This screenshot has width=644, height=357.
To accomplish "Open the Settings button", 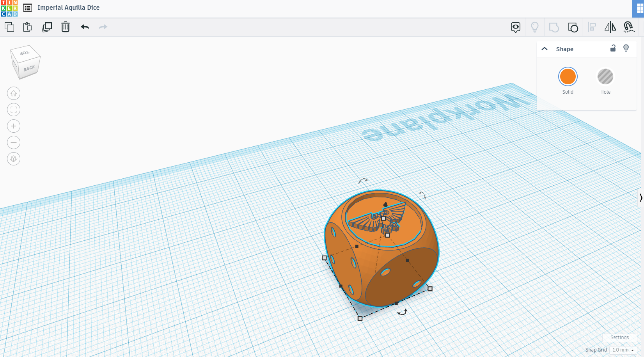I will tap(619, 337).
